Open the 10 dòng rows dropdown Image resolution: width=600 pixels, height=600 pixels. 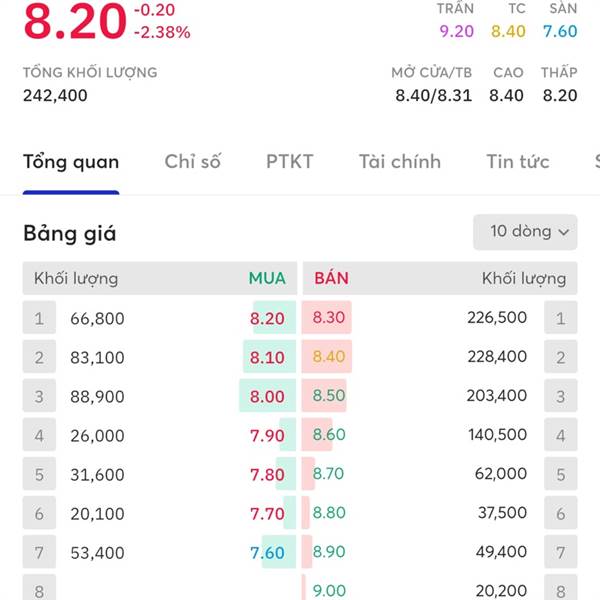(x=525, y=232)
